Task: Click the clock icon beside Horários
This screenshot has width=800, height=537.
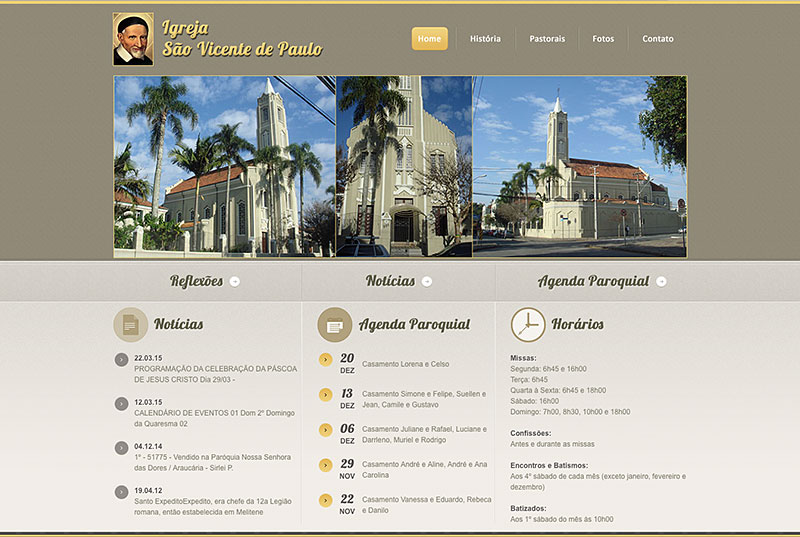Action: (528, 324)
